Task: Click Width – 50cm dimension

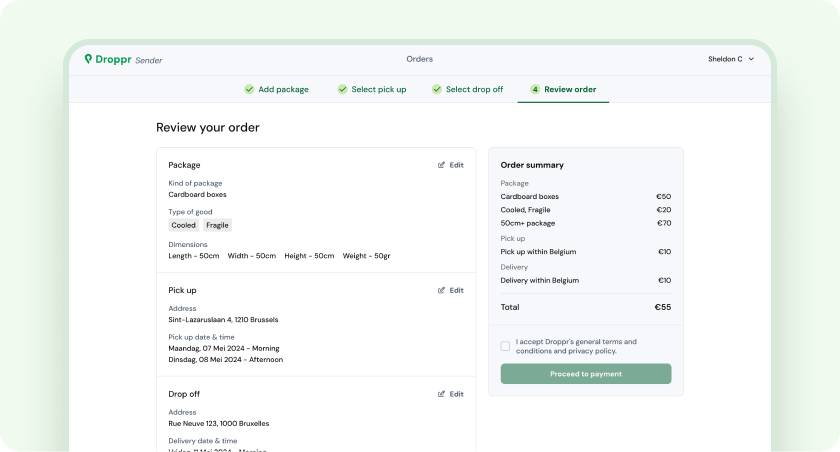Action: [x=252, y=256]
